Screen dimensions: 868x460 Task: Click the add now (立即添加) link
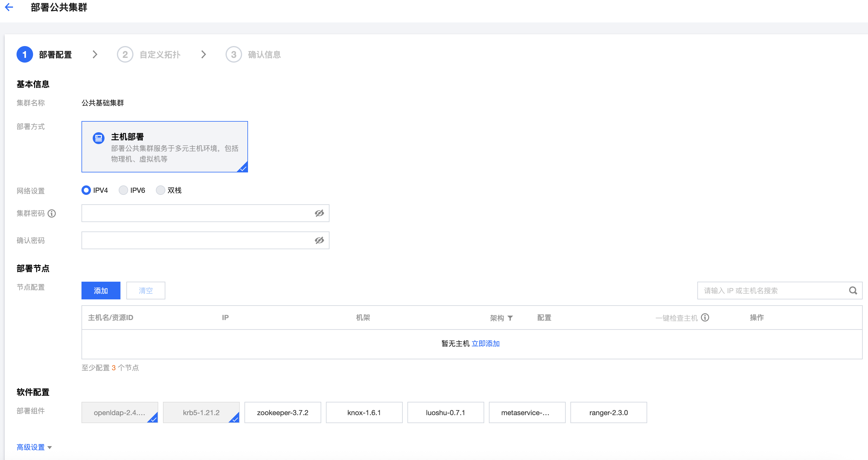pos(485,343)
